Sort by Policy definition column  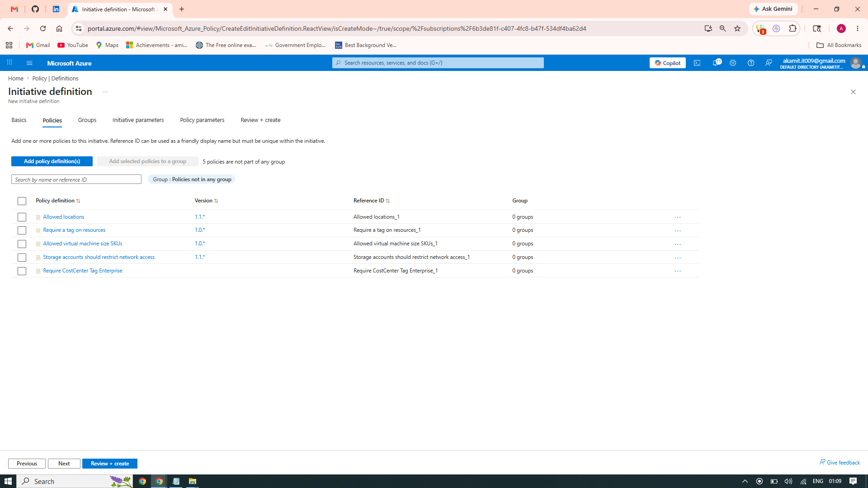click(58, 201)
